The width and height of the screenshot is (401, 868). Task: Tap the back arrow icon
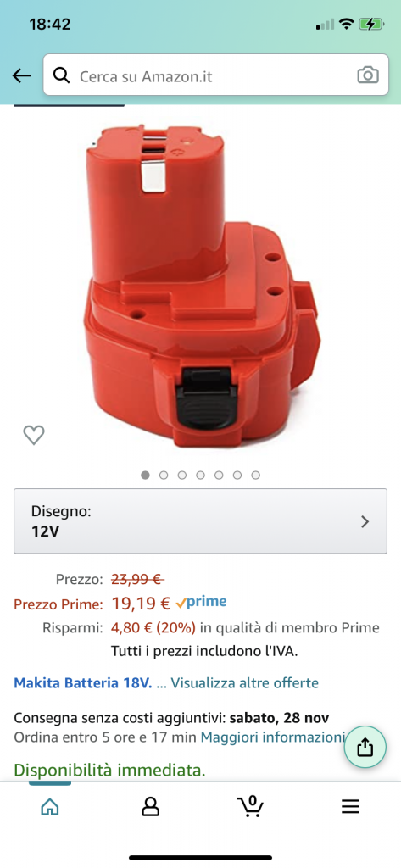pyautogui.click(x=21, y=75)
